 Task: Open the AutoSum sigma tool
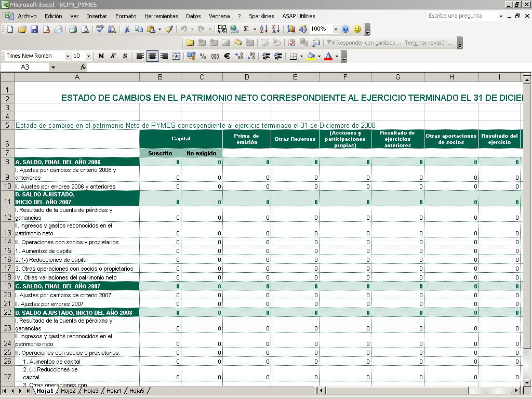tap(246, 30)
